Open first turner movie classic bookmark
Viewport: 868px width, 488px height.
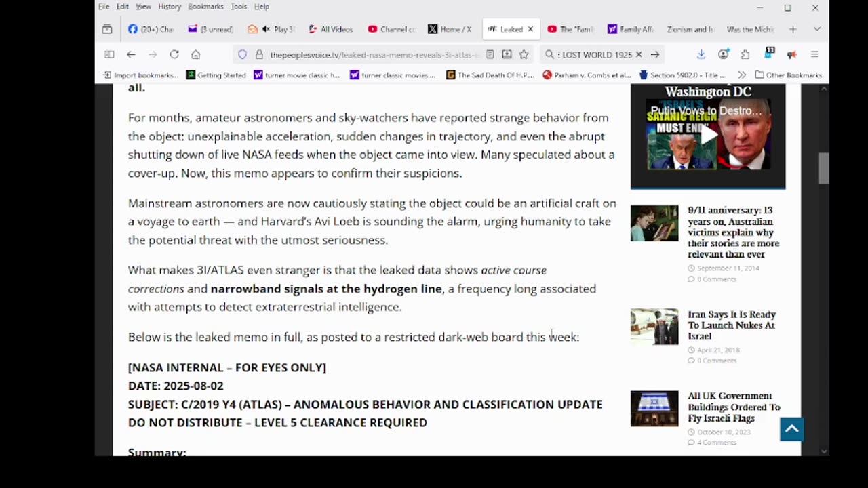pyautogui.click(x=296, y=75)
